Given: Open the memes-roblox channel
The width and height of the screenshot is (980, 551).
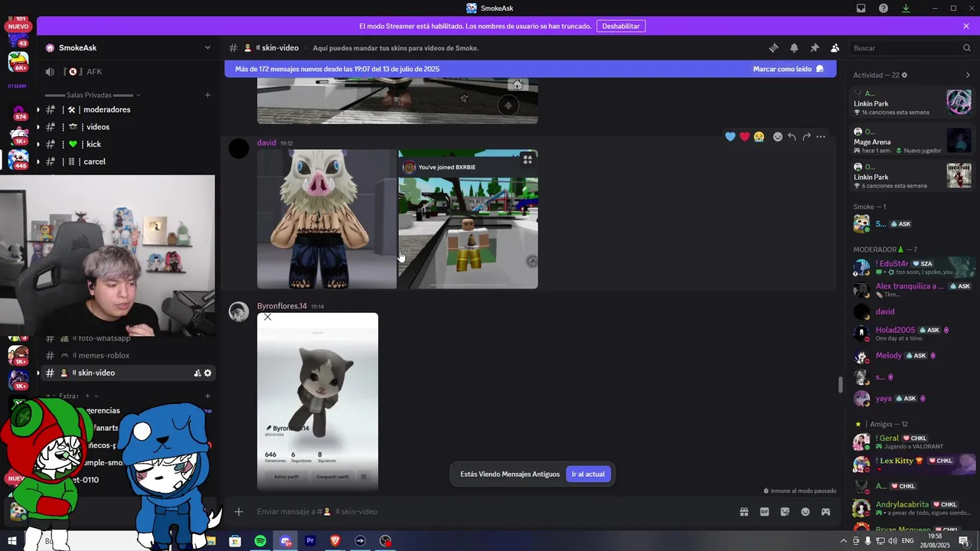Looking at the screenshot, I should pos(129,355).
